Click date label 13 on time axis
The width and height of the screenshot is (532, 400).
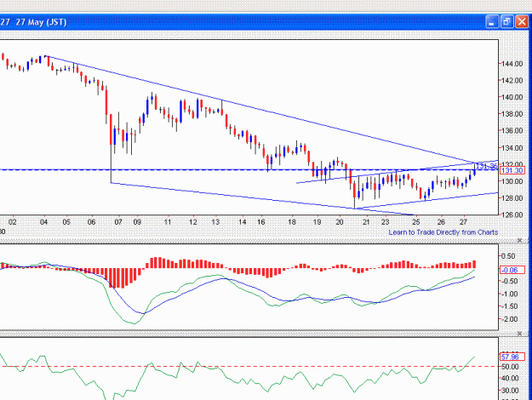click(215, 222)
